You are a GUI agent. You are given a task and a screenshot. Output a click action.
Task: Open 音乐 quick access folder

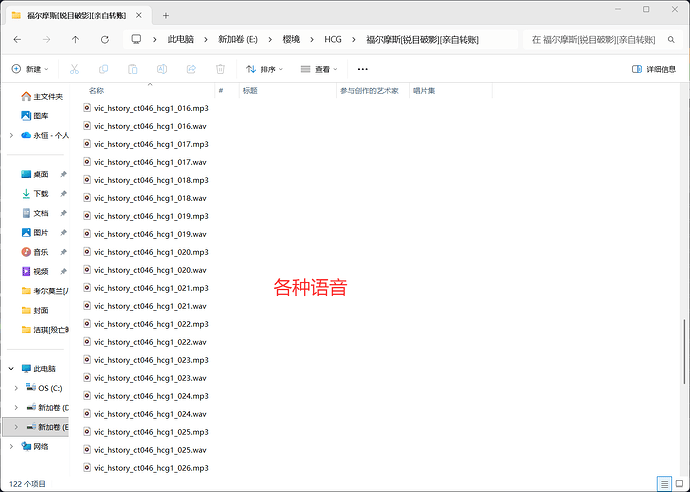point(35,252)
